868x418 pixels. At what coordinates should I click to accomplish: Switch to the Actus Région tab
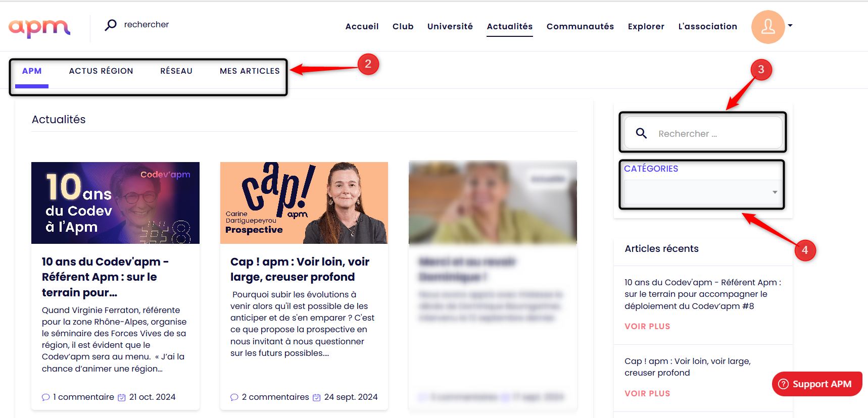101,71
